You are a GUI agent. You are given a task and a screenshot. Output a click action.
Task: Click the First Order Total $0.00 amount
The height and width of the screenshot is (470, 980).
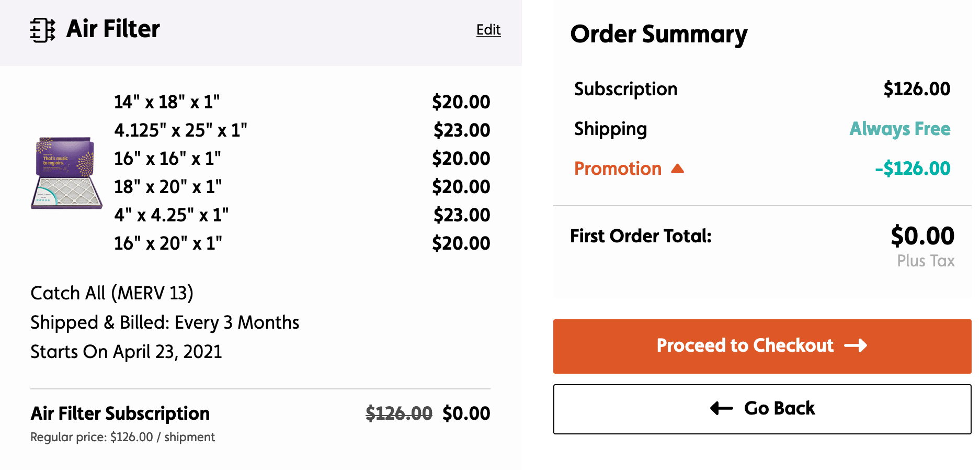pos(922,236)
